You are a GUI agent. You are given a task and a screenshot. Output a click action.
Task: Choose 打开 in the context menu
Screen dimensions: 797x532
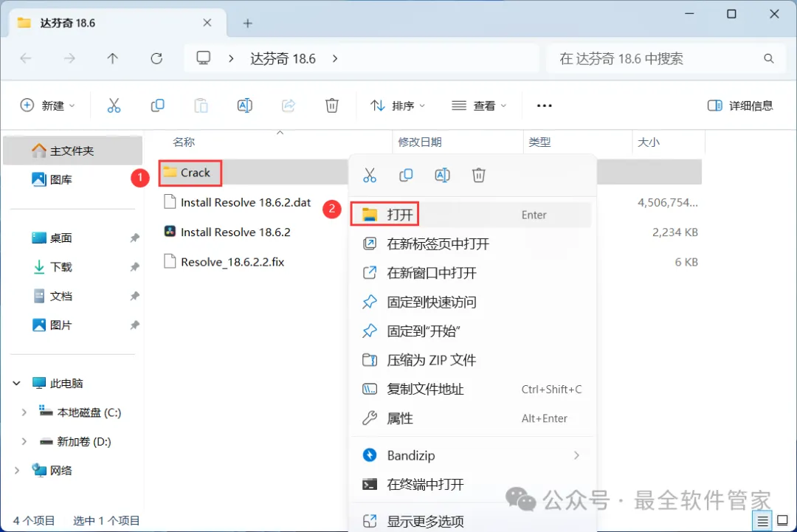[471, 215]
